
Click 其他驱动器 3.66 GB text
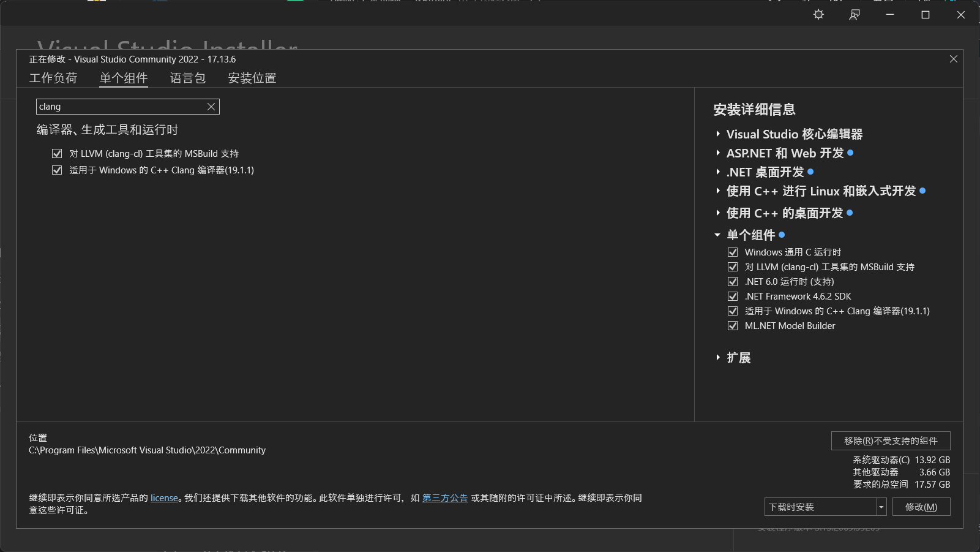point(902,472)
